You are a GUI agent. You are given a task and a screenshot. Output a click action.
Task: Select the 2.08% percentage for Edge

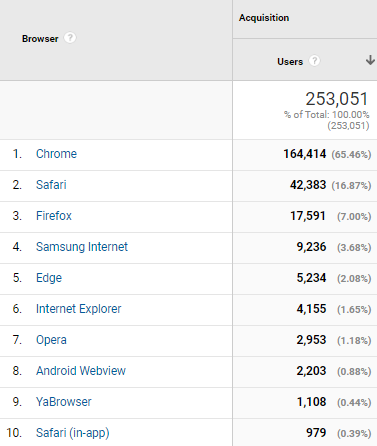354,279
